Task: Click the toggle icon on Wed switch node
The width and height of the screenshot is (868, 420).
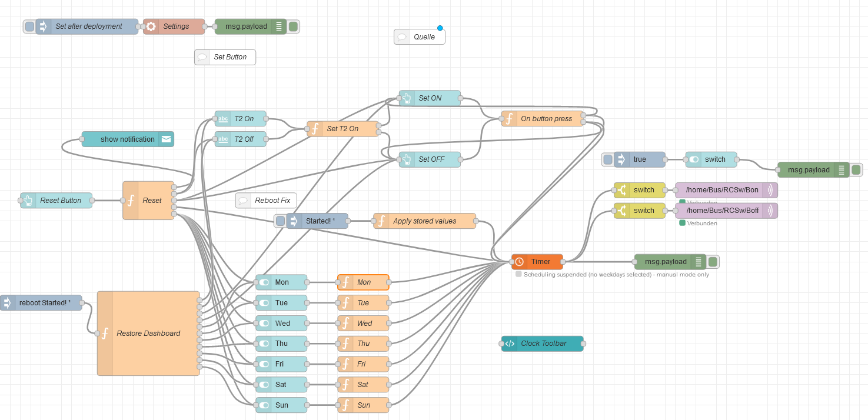Action: coord(264,324)
